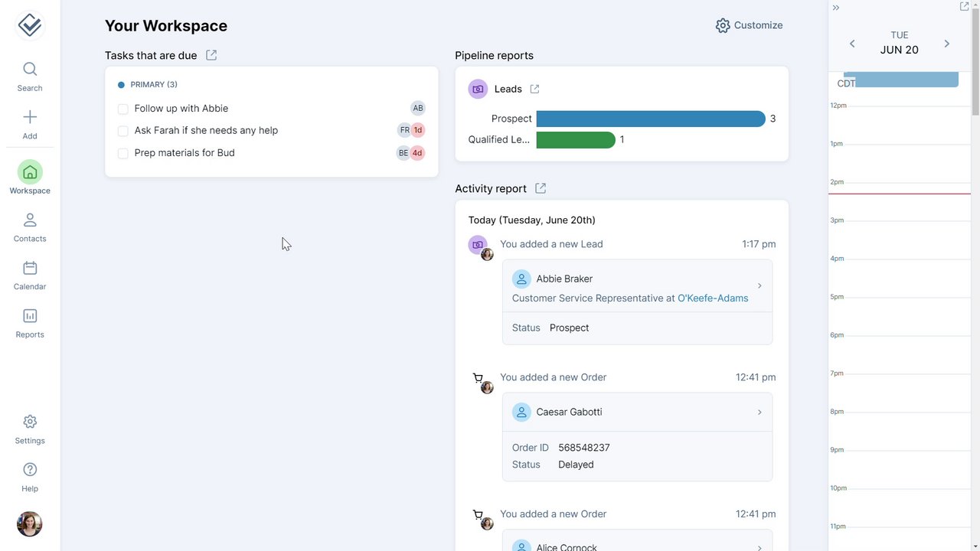Viewport: 980px width, 551px height.
Task: Open the Help question mark icon
Action: [x=30, y=470]
